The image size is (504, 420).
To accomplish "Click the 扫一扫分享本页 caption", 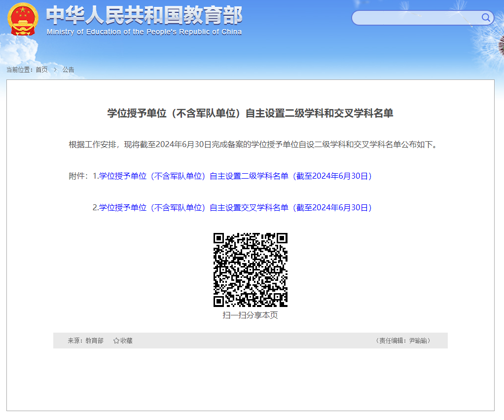I will point(250,315).
